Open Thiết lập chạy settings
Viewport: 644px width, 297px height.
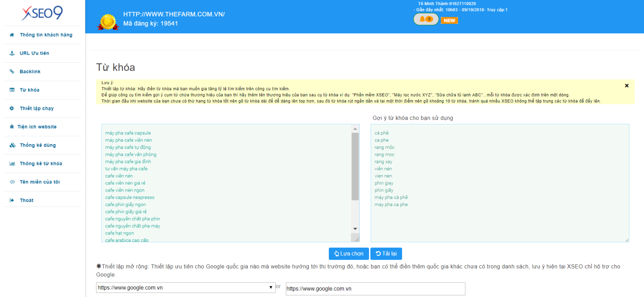[37, 108]
